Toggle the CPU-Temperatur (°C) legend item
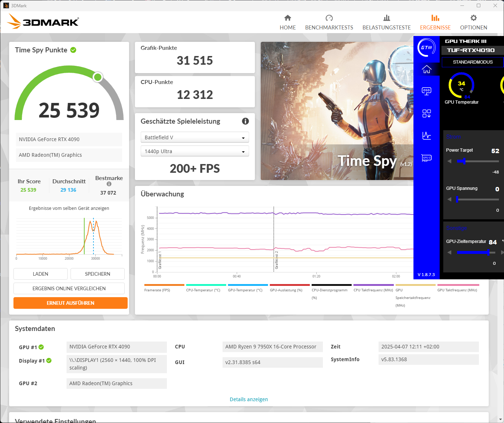The height and width of the screenshot is (423, 504). (206, 288)
